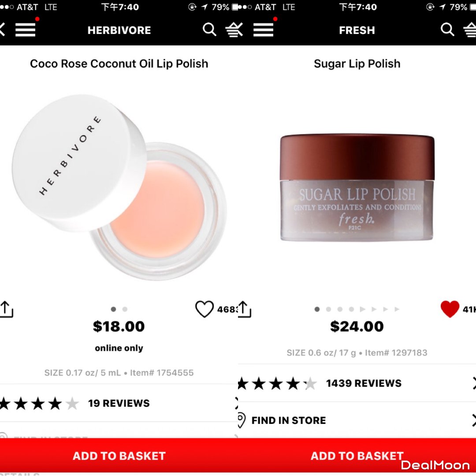
Task: Unlove the Sugar Lip Polish red heart
Action: tap(450, 309)
